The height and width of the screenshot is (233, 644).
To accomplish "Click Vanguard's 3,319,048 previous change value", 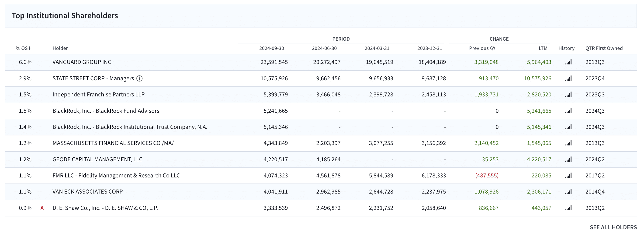I will click(486, 62).
